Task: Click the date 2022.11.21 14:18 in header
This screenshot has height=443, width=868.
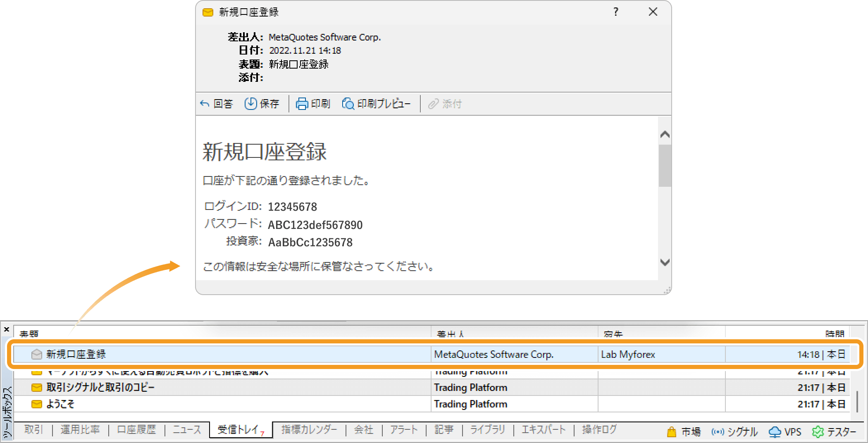Action: click(x=305, y=50)
